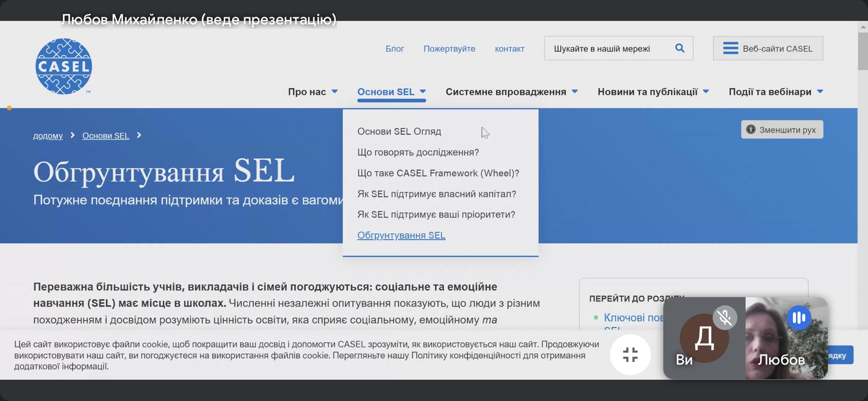Click the accessibility icon on Зменшити рух

751,129
